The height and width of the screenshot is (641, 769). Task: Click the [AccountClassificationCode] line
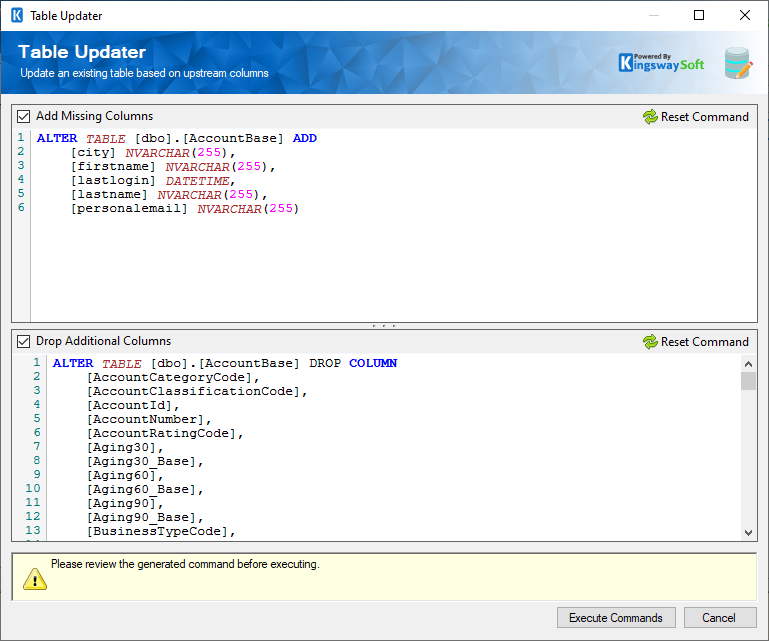[197, 391]
